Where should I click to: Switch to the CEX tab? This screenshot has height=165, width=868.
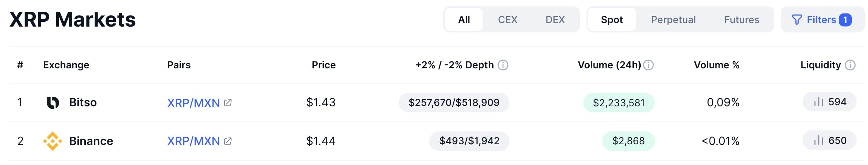(x=507, y=20)
